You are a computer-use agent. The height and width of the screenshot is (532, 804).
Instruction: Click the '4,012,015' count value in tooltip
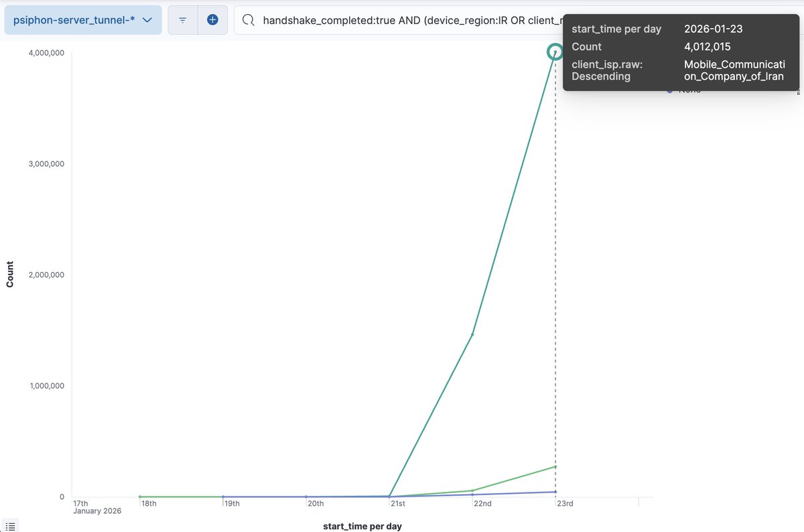click(x=708, y=47)
